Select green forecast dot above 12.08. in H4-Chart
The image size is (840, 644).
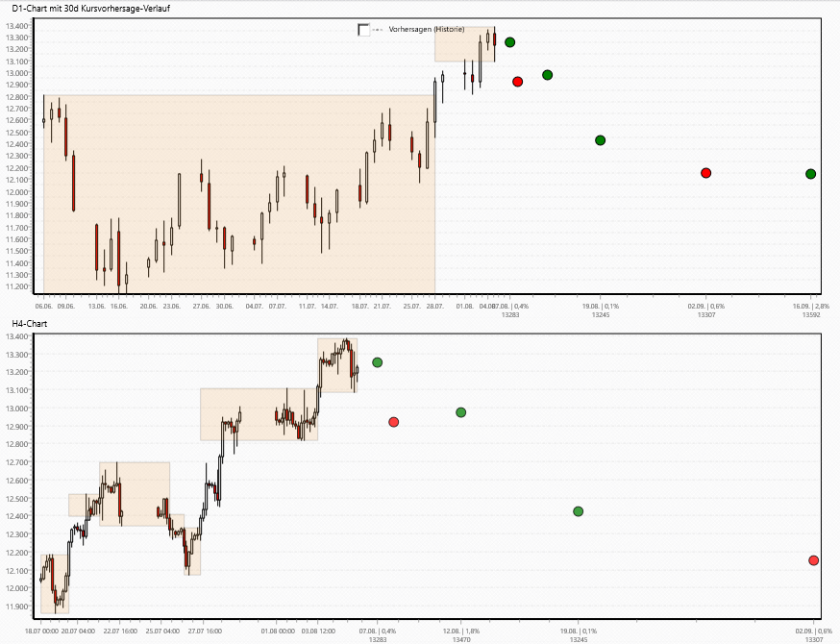(461, 412)
